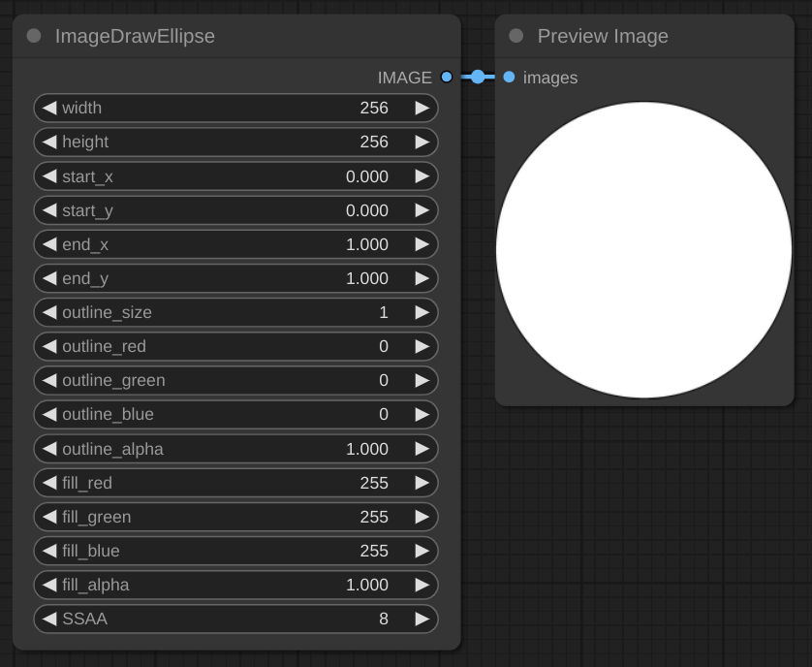Decrease SSAA using its left arrow
812x667 pixels.
click(49, 619)
